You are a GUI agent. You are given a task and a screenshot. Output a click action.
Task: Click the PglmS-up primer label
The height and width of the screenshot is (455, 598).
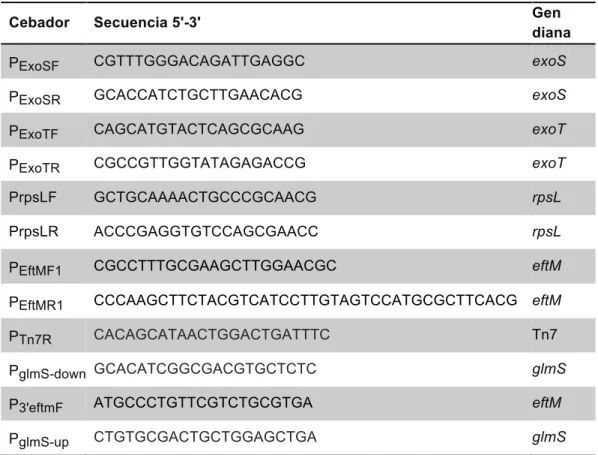click(39, 440)
